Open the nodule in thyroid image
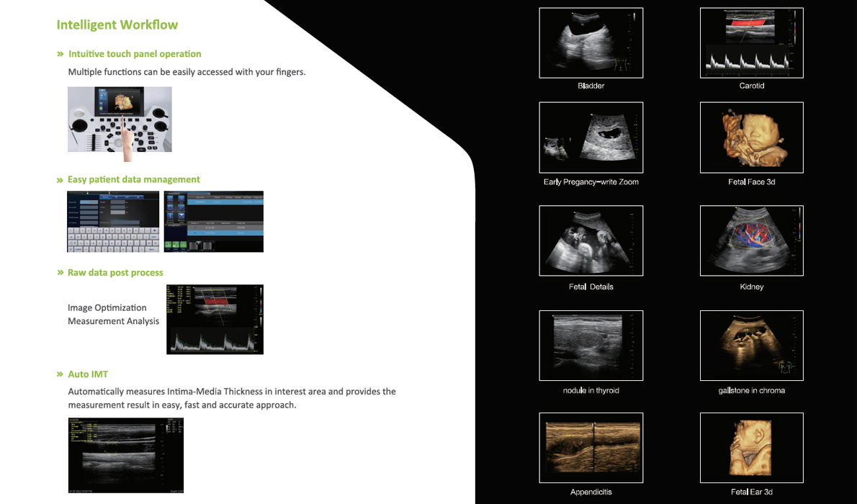 pyautogui.click(x=591, y=346)
